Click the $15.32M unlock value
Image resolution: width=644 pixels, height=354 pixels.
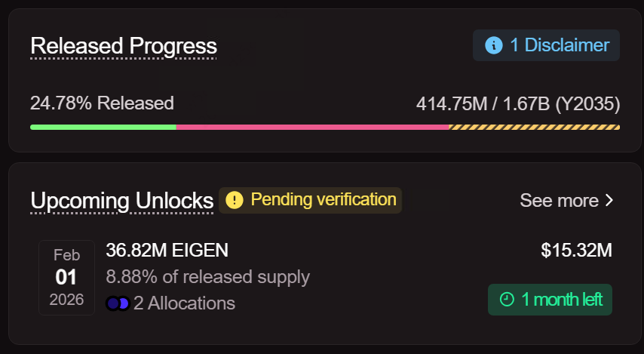click(576, 251)
